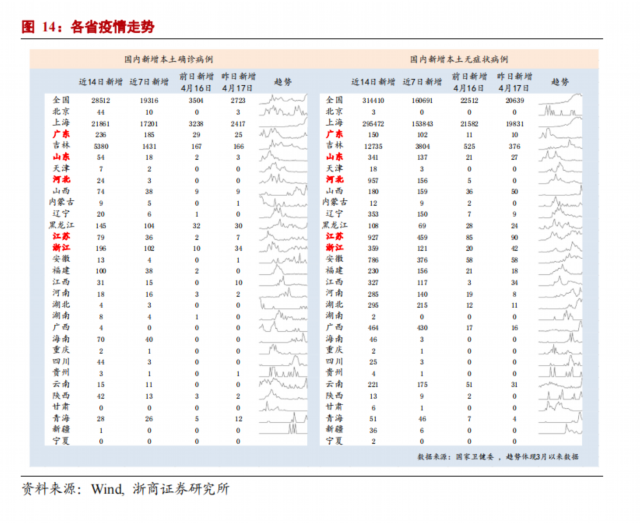Click red 山东 label in confirmed-cases table

click(x=60, y=157)
